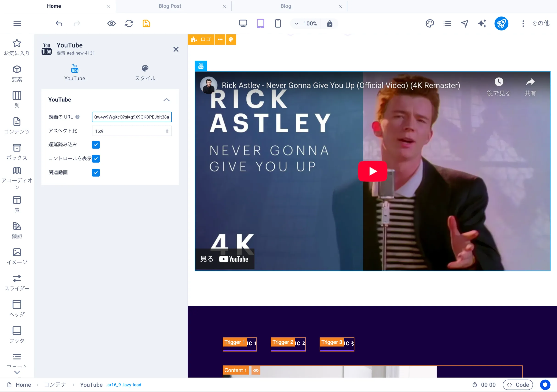Open the アスペクト比 16:9 dropdown
Screen dimensions: 557x392
click(x=132, y=131)
